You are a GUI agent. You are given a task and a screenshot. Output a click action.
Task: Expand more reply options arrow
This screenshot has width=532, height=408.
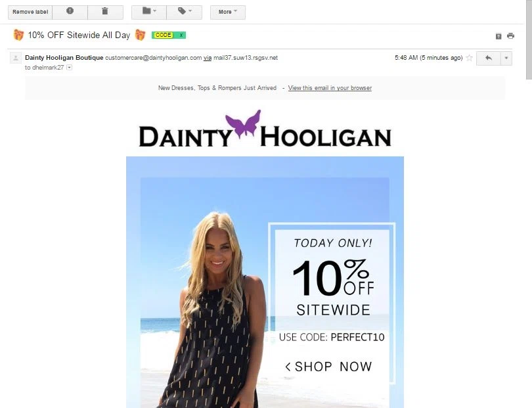[506, 58]
